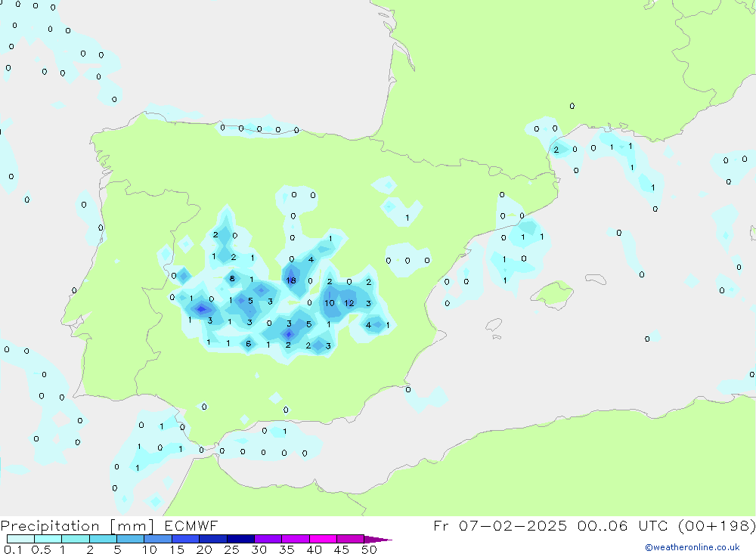Select the 2–5 mm legend color swatch
Screen dimensions: 756x554
coord(103,539)
